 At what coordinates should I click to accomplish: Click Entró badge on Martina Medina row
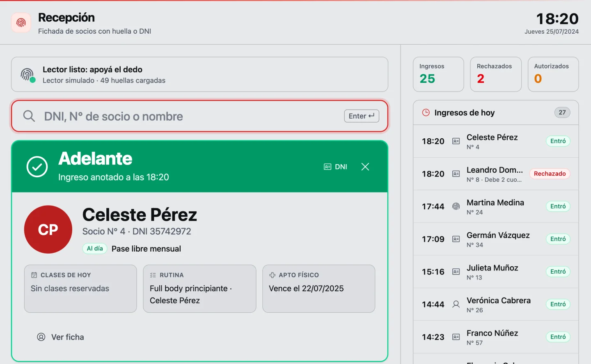(558, 206)
